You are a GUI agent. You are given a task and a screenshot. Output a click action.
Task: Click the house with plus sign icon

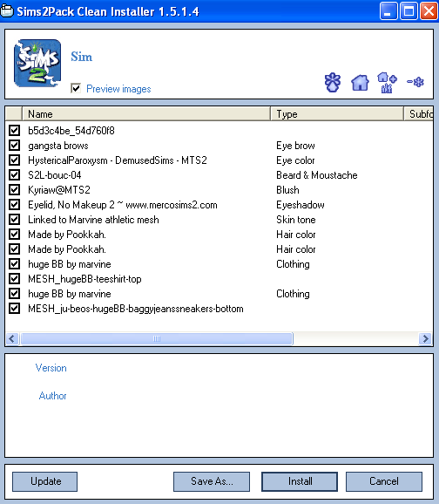coord(387,83)
